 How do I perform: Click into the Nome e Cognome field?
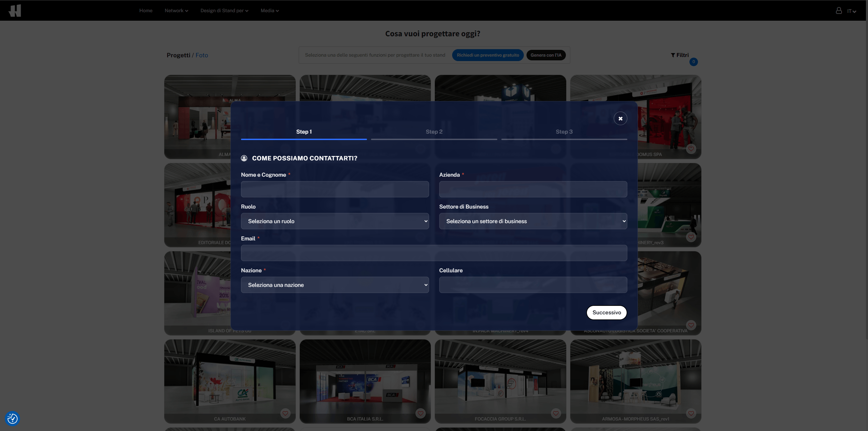(335, 189)
